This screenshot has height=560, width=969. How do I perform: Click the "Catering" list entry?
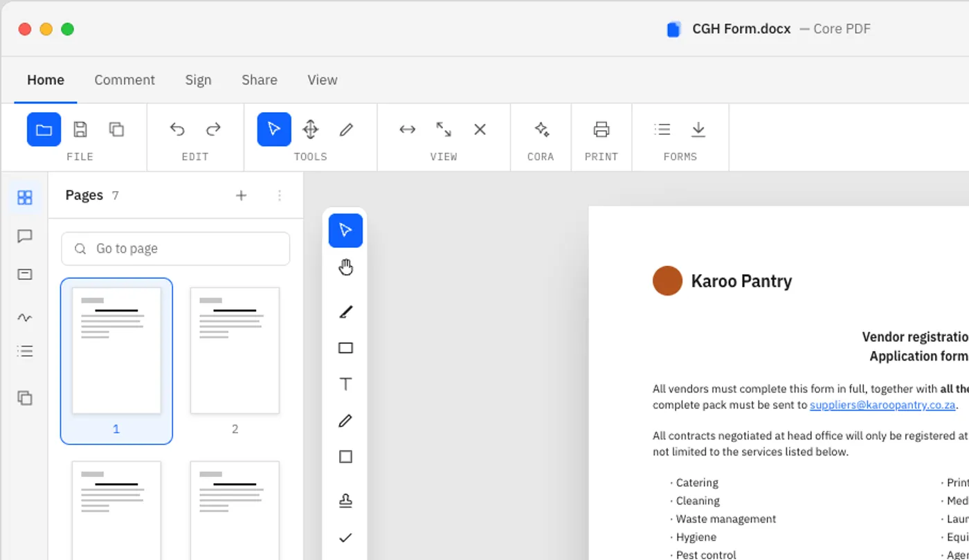697,483
